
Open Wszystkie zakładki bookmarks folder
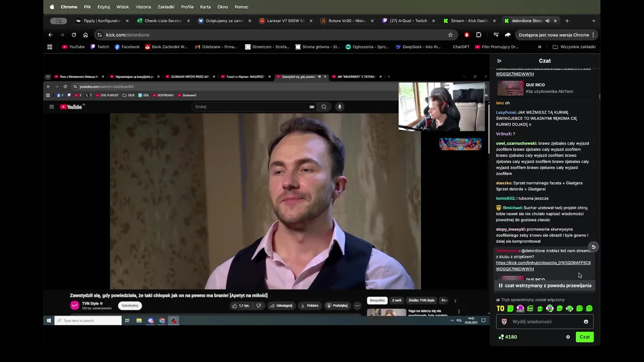(574, 47)
